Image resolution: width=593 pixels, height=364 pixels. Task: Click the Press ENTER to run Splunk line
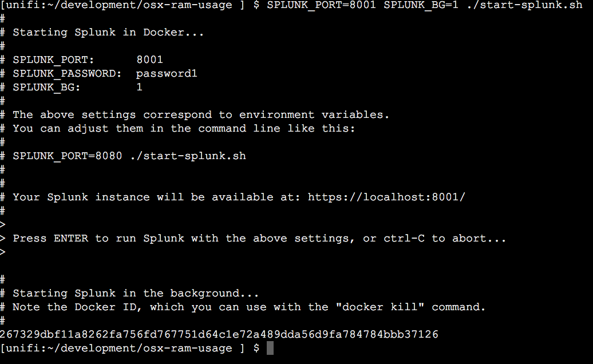259,239
